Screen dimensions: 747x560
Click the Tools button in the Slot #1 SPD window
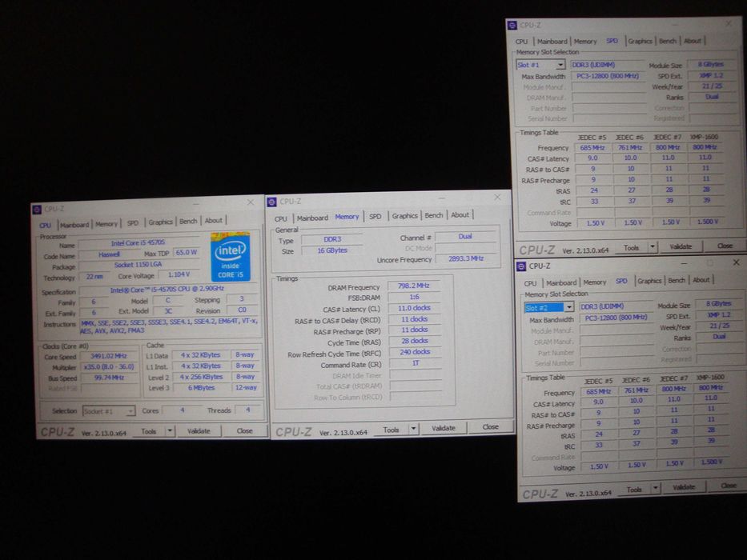[x=631, y=247]
